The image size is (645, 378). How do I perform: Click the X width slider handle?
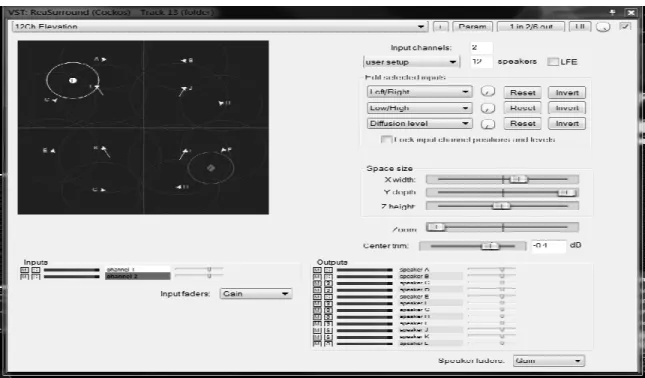click(x=518, y=179)
